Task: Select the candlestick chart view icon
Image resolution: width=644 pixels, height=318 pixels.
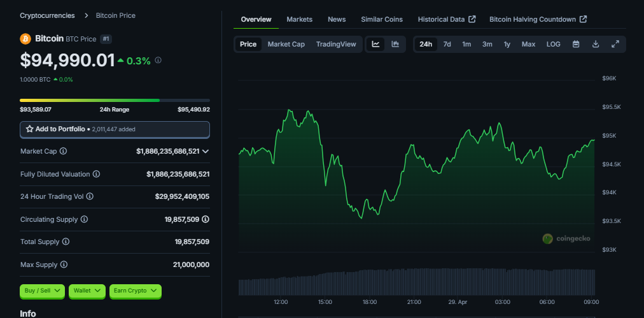Action: pos(395,44)
